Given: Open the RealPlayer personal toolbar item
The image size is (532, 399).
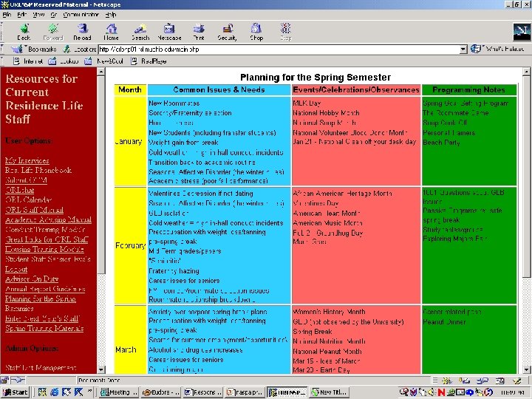Looking at the screenshot, I should click(x=149, y=61).
